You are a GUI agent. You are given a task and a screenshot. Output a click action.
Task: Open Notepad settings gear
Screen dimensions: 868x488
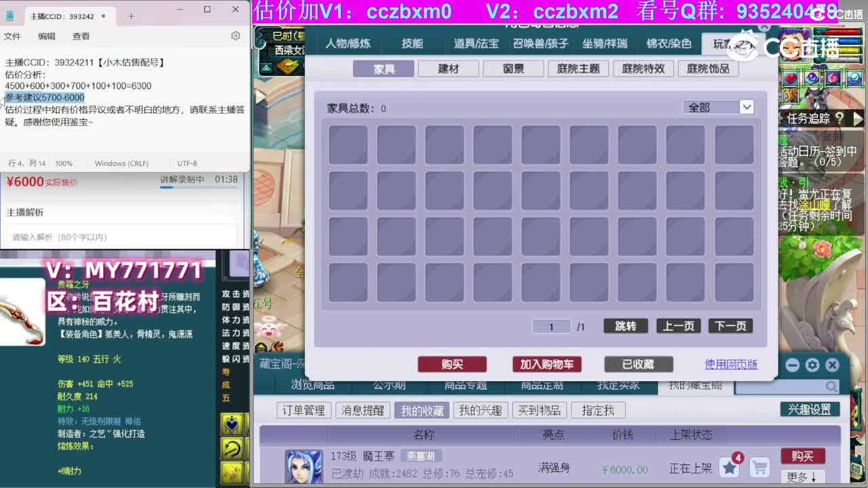(x=235, y=36)
